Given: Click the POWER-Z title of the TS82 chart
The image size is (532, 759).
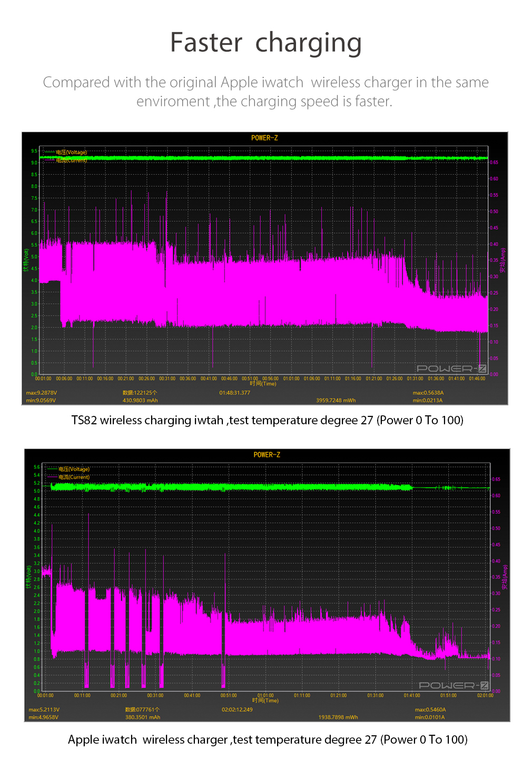Looking at the screenshot, I should tap(264, 138).
